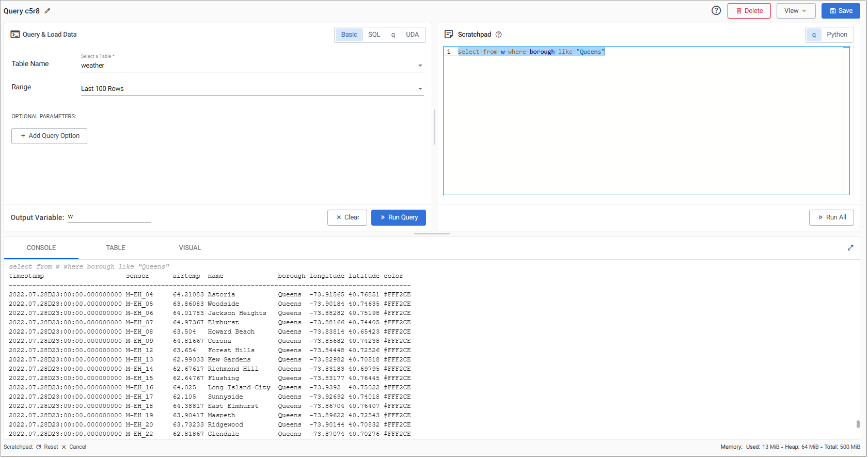The image size is (868, 458).
Task: Switch to the VISUAL tab
Action: coord(190,248)
